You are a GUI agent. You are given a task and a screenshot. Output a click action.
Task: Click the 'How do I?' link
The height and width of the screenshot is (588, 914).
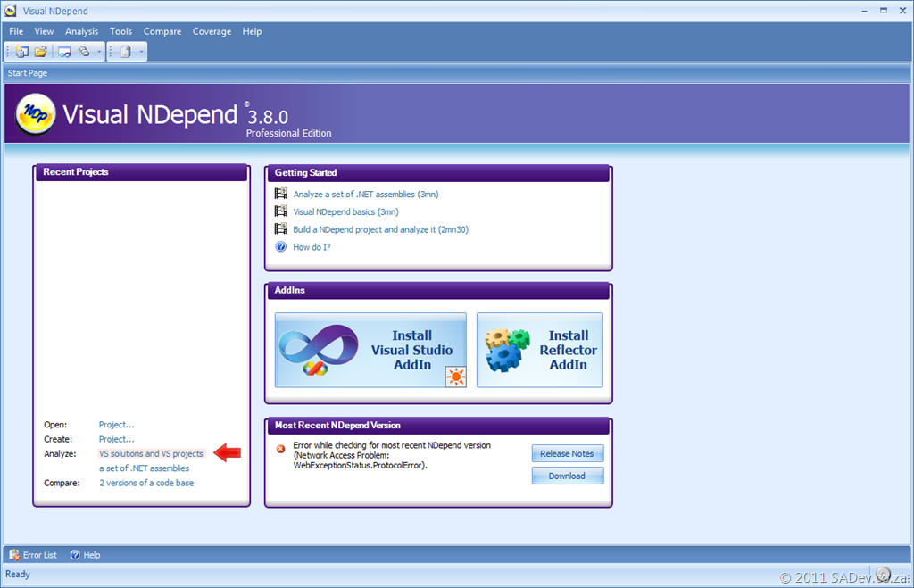[312, 247]
